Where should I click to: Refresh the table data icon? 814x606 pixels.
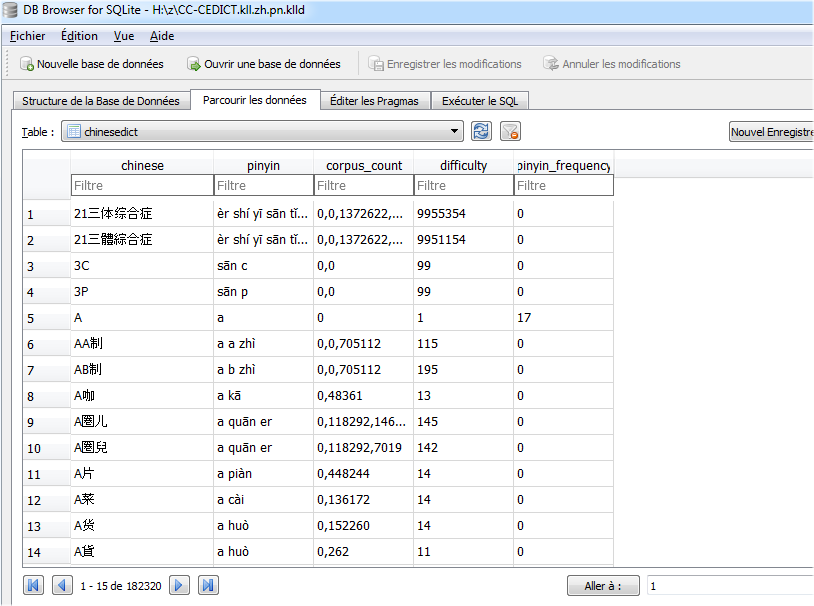coord(481,131)
